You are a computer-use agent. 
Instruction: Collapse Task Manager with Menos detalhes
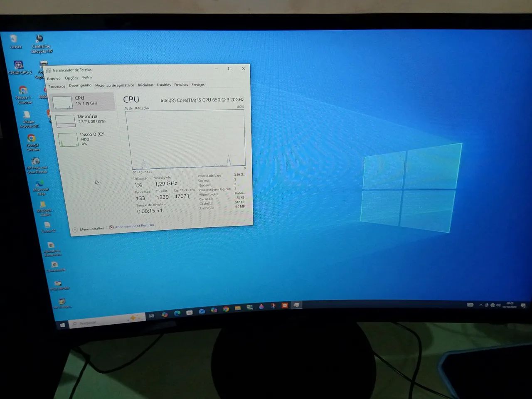88,229
